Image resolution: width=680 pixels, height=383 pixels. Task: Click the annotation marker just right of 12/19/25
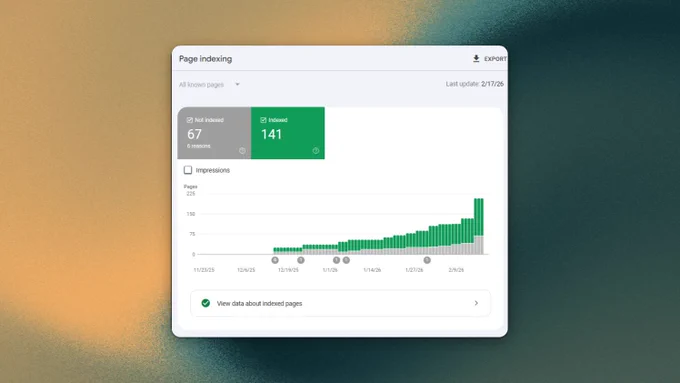tap(301, 260)
